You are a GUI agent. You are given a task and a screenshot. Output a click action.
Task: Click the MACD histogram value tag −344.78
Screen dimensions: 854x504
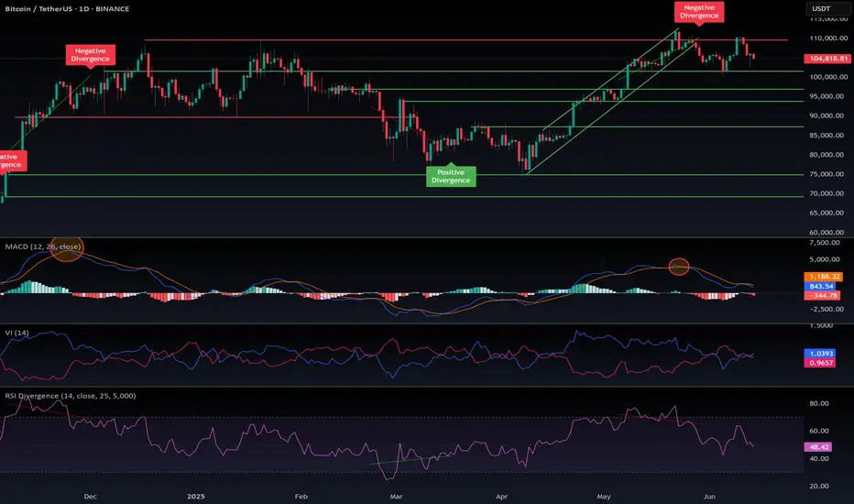pos(823,296)
